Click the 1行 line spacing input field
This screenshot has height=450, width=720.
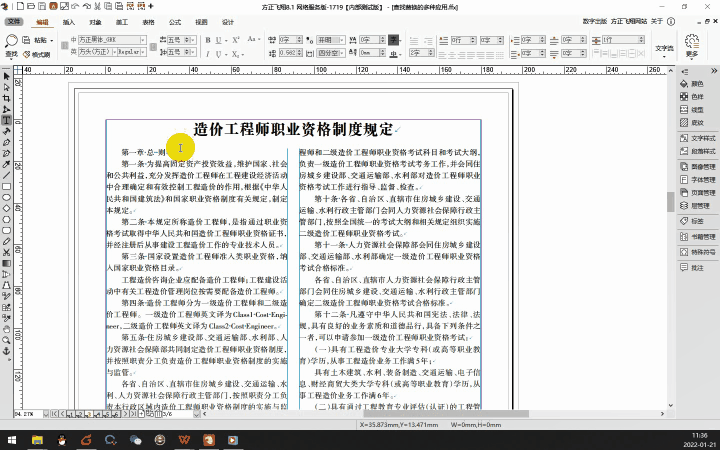(619, 40)
